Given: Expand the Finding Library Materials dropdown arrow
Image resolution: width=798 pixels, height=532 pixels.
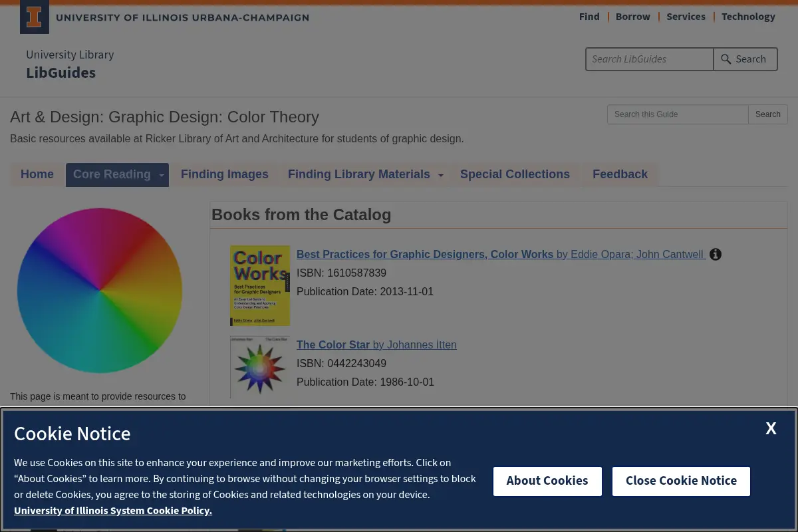Looking at the screenshot, I should (440, 175).
